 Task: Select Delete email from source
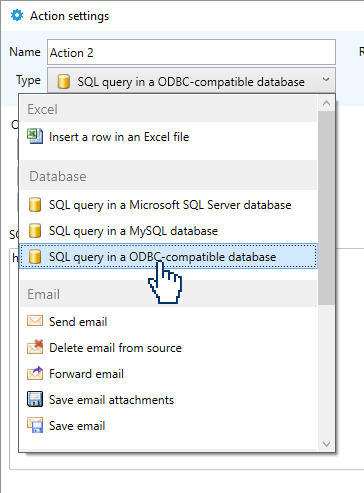[x=168, y=348]
